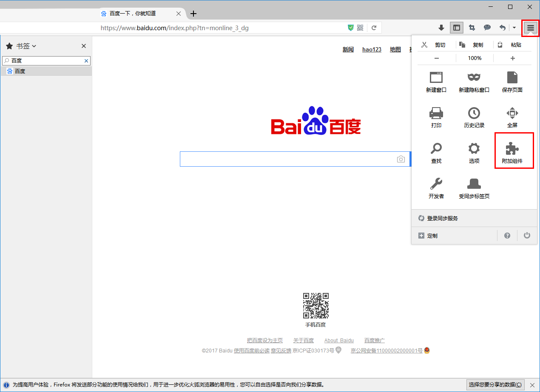
Task: Click the power quit icon
Action: tap(527, 236)
